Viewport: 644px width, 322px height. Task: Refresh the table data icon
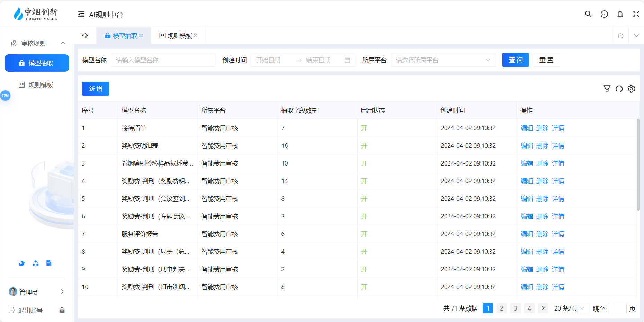click(619, 89)
